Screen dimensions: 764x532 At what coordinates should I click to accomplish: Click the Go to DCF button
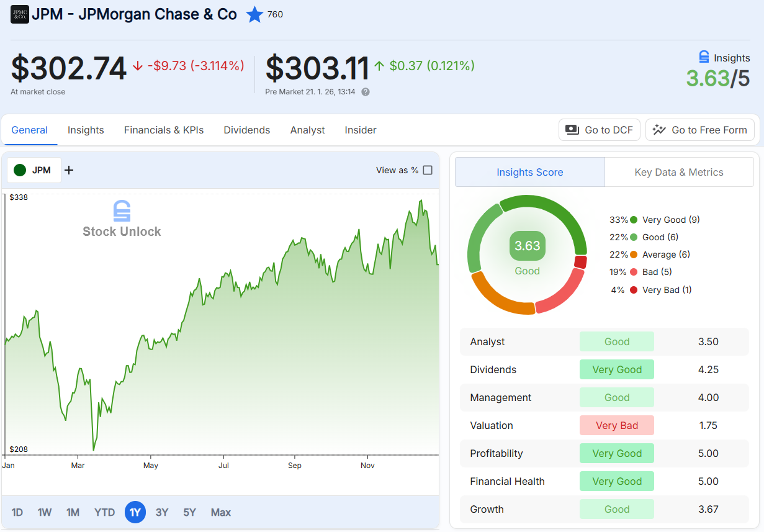[x=599, y=130]
